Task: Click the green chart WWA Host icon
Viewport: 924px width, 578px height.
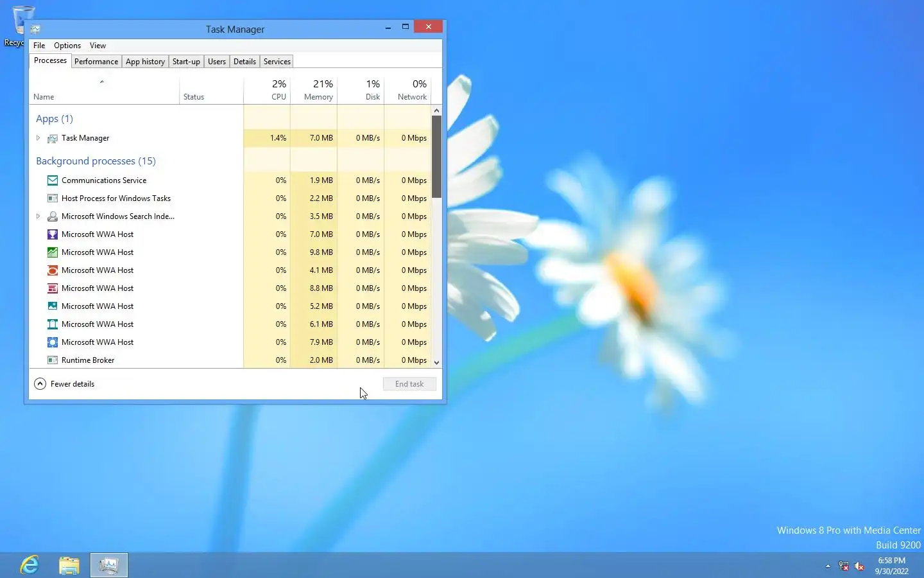Action: (x=53, y=252)
